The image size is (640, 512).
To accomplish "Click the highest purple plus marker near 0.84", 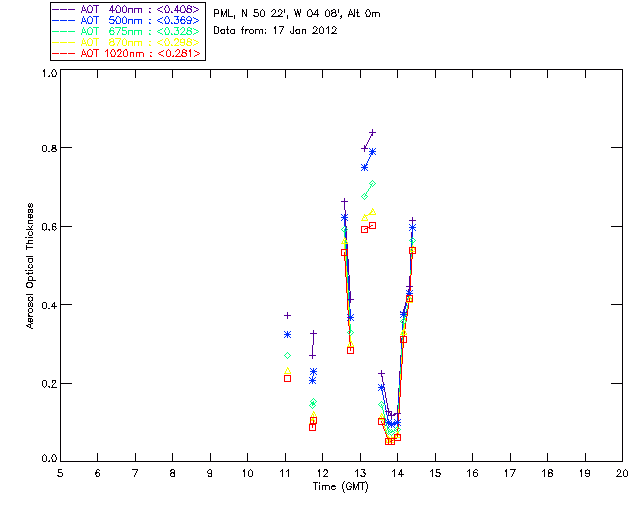I will tap(372, 133).
